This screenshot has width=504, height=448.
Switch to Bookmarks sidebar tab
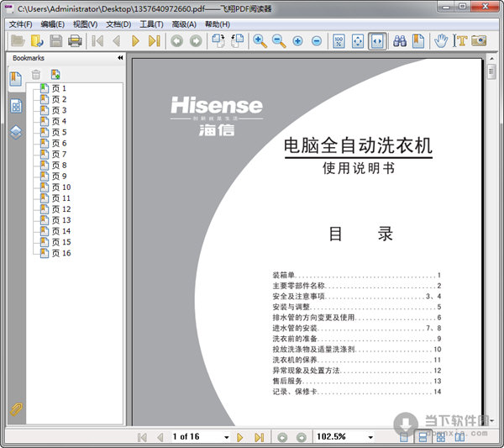[16, 79]
